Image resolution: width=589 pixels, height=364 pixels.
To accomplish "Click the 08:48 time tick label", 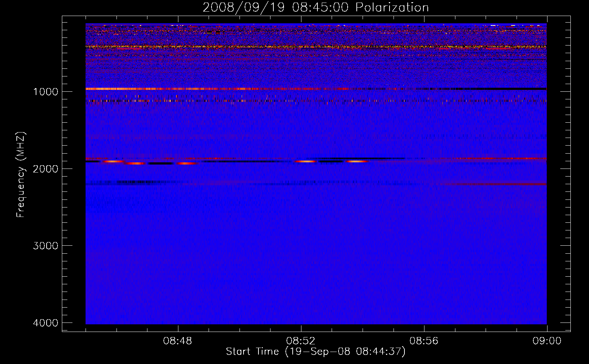I will 178,341.
